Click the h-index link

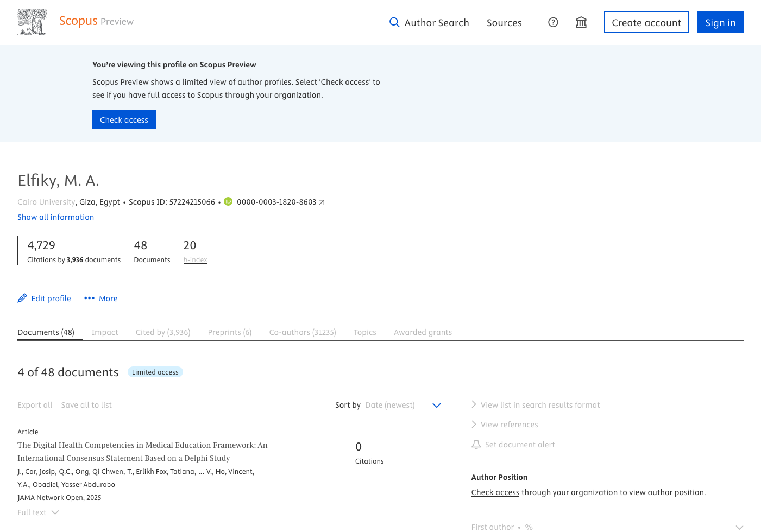[x=196, y=260]
